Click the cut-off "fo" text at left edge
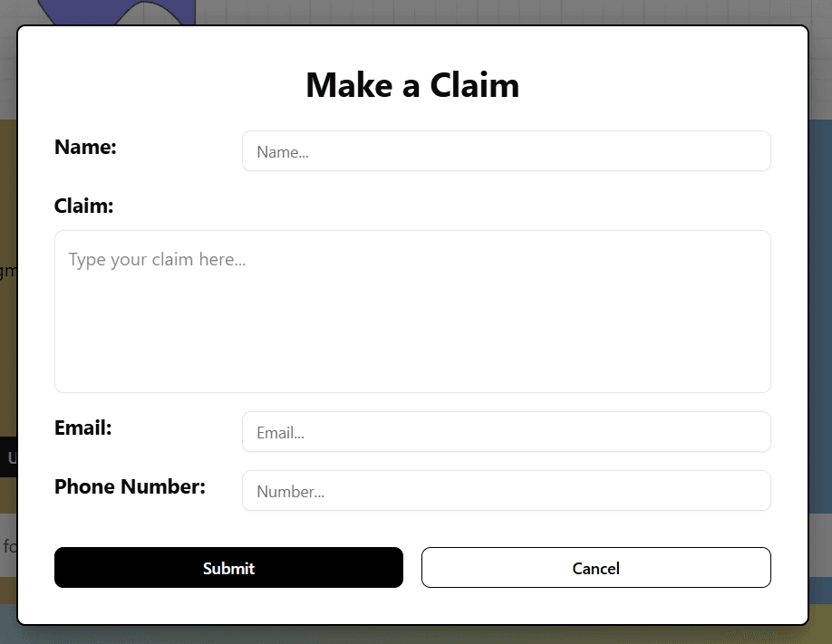 8,545
